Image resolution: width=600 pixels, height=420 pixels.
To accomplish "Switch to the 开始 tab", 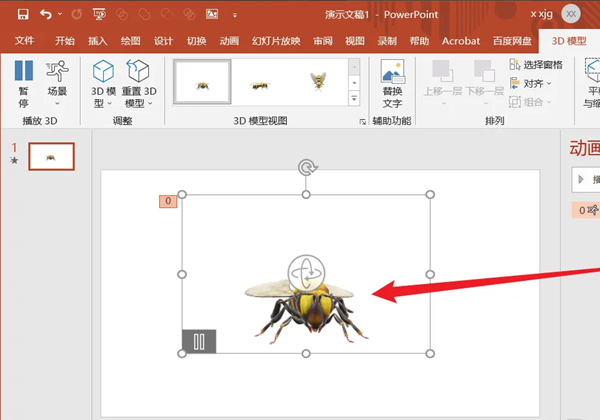I will click(x=65, y=41).
